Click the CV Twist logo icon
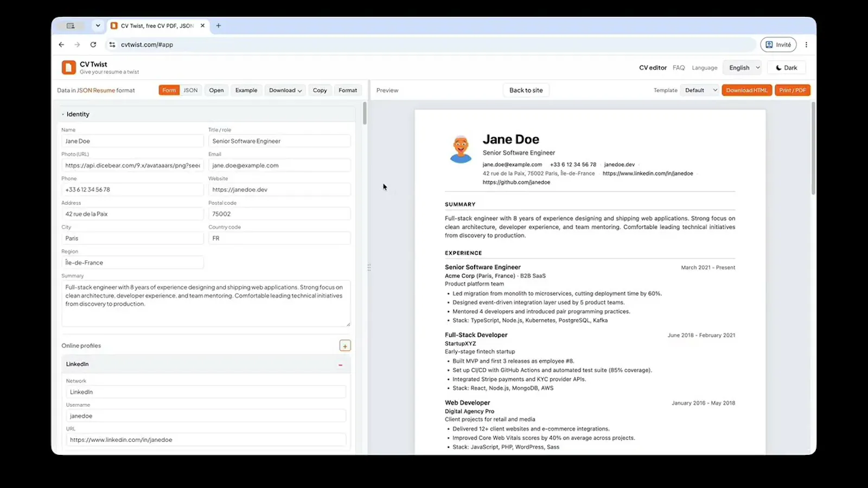This screenshot has width=868, height=488. (68, 67)
